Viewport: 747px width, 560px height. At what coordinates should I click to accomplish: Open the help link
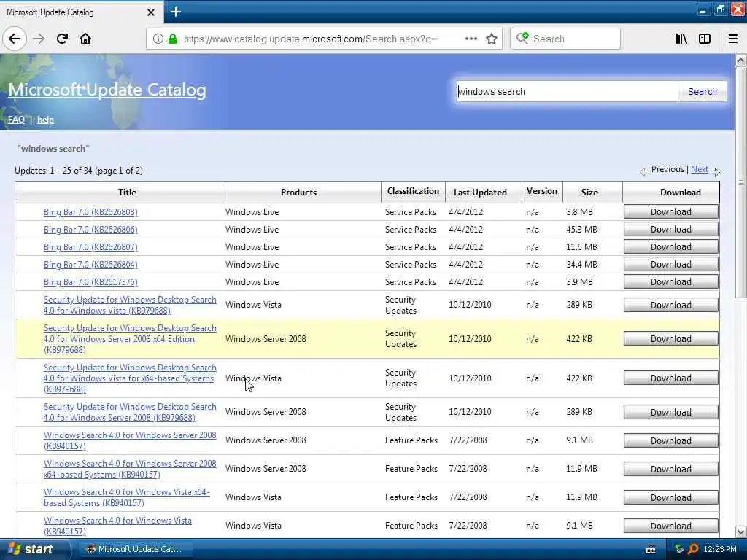pyautogui.click(x=46, y=120)
